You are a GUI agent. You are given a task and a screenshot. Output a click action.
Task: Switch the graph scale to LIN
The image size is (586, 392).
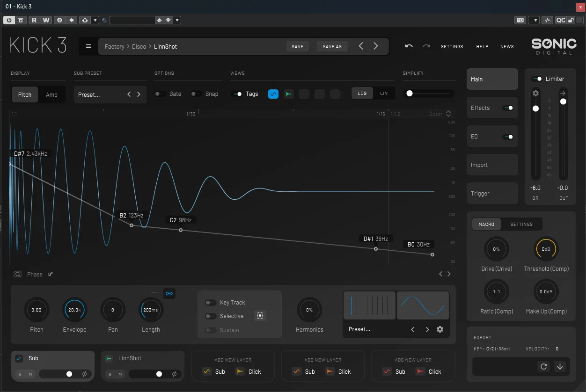[x=384, y=94]
